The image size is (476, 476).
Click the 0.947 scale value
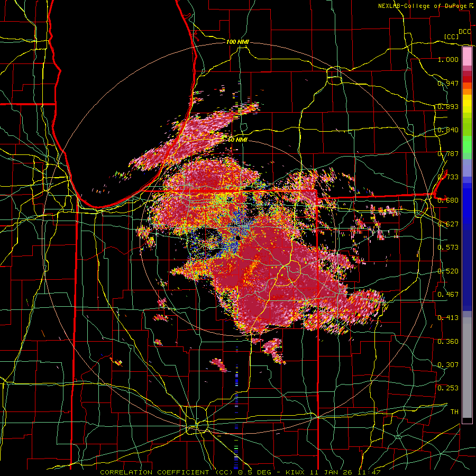(x=448, y=83)
